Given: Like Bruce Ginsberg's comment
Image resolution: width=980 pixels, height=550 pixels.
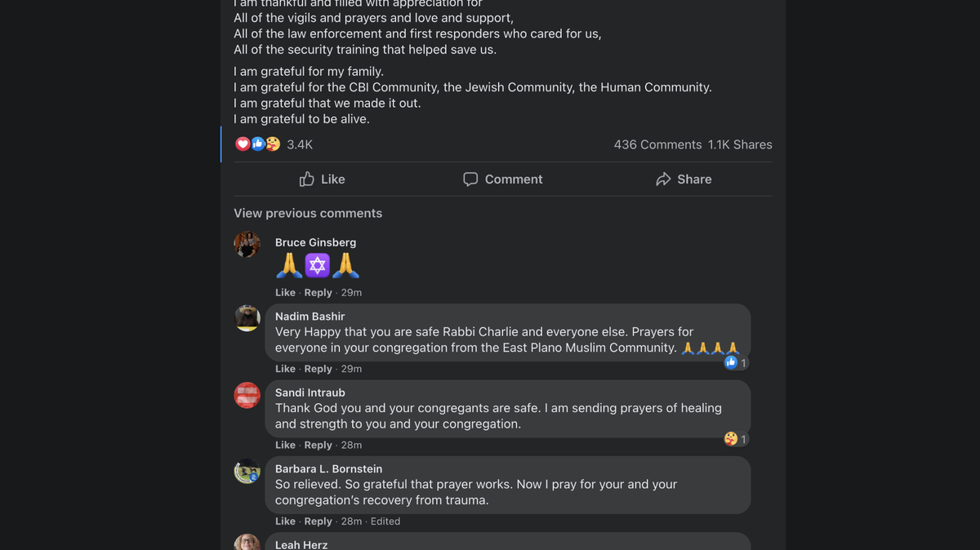Looking at the screenshot, I should pyautogui.click(x=285, y=292).
